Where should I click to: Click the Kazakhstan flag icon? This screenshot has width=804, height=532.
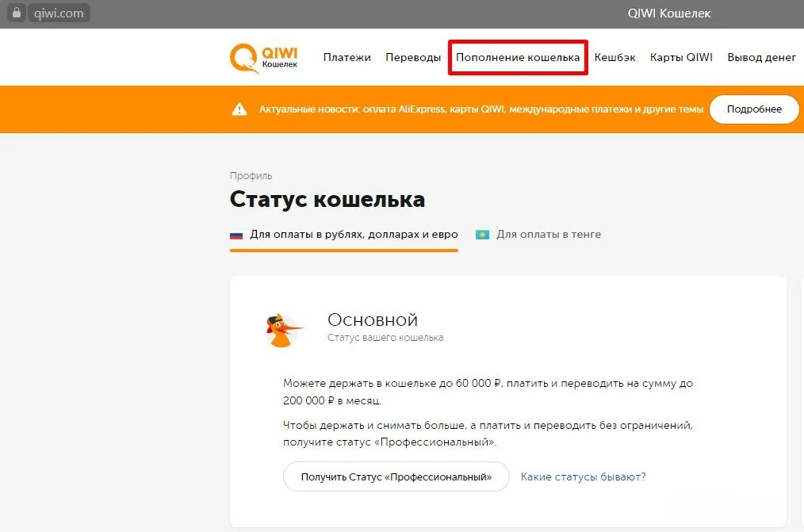[x=482, y=235]
